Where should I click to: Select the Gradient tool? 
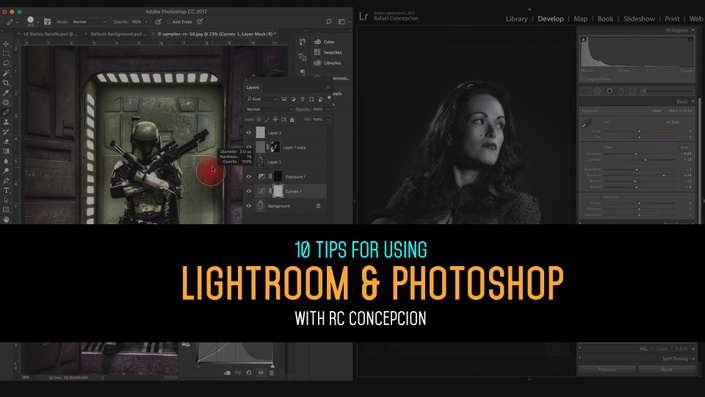click(x=6, y=152)
